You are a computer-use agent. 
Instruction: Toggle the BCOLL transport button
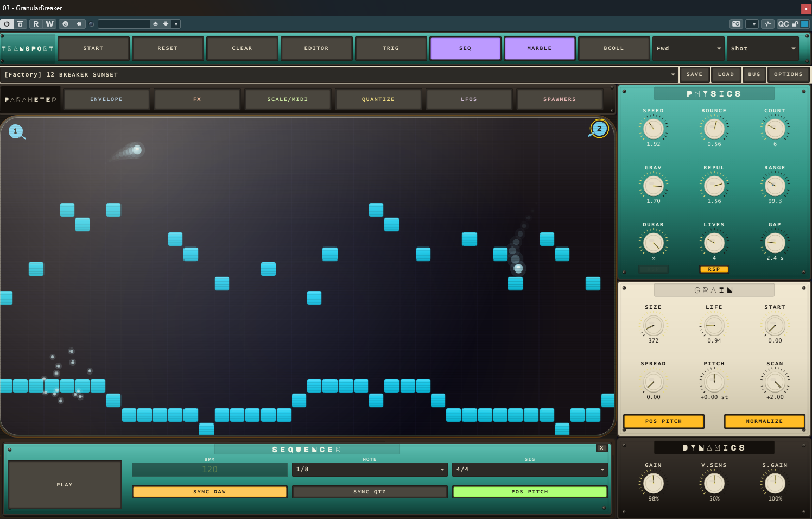click(x=614, y=48)
